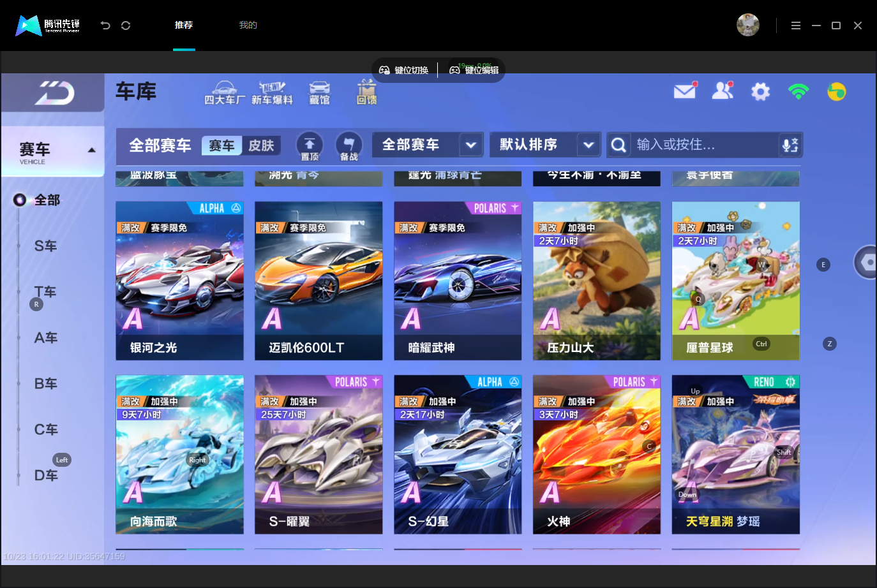Click the search input field
The width and height of the screenshot is (877, 588).
coord(705,145)
